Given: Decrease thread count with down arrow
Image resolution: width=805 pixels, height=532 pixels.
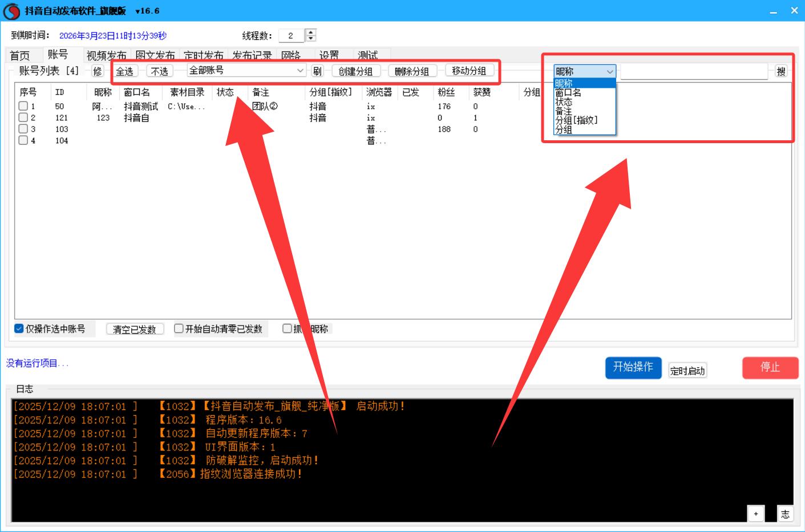Looking at the screenshot, I should click(x=311, y=39).
